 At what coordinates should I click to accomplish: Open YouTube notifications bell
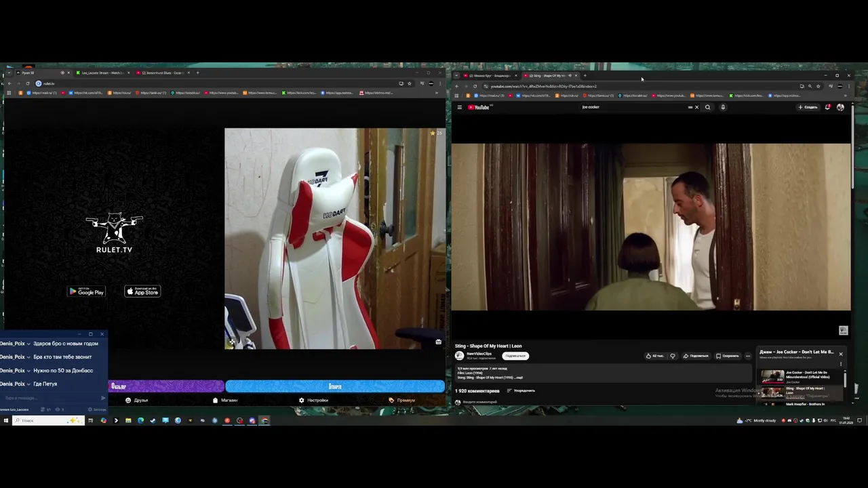pos(827,107)
